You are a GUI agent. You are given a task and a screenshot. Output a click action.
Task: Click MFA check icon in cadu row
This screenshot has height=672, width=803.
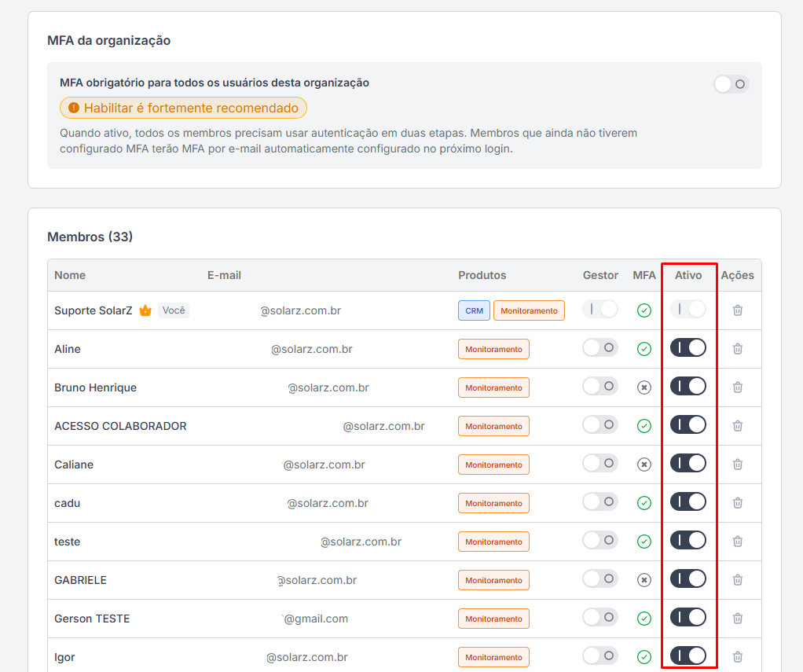pos(644,503)
